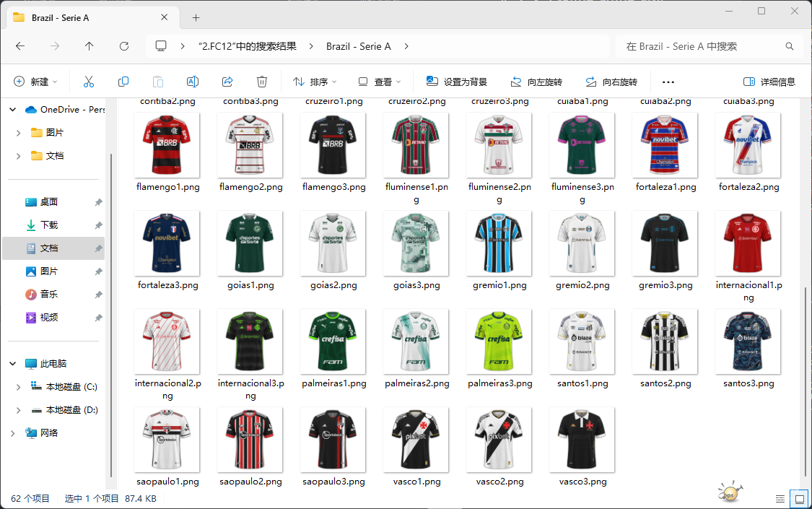Screen dimensions: 812x509
Task: Select the fortaleza2.png thumbnail
Action: pyautogui.click(x=748, y=145)
